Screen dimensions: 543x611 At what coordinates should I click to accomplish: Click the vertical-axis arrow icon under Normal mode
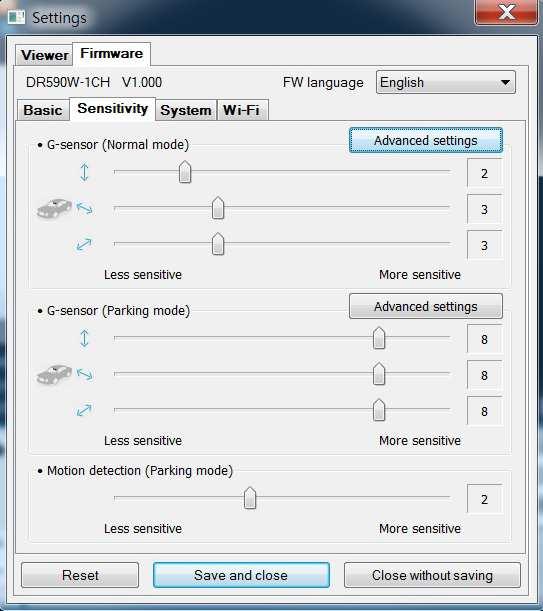(x=84, y=172)
